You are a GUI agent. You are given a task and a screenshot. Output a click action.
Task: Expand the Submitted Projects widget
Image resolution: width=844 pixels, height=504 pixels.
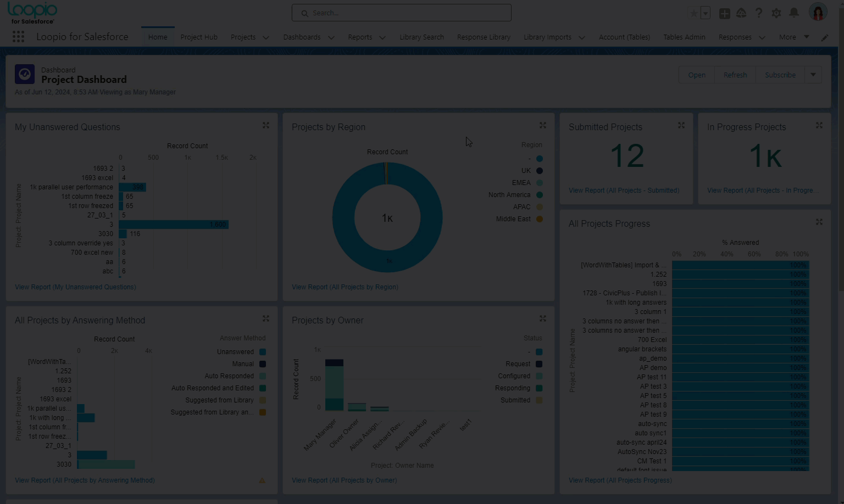[681, 126]
